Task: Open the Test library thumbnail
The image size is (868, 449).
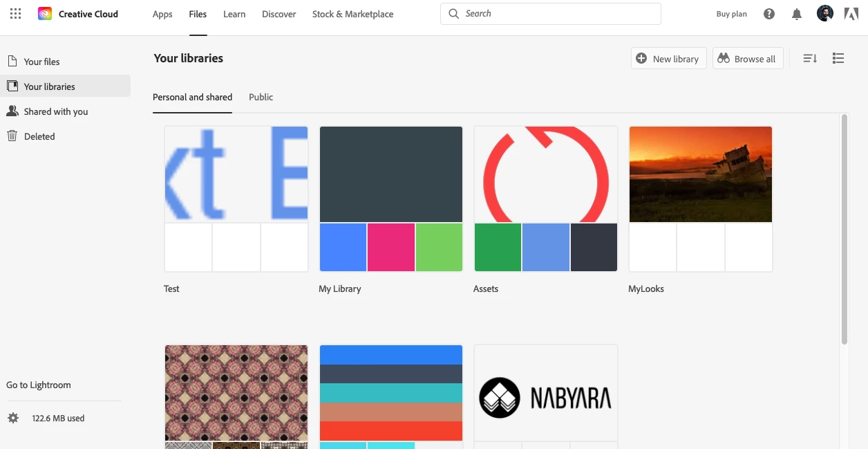Action: [236, 174]
